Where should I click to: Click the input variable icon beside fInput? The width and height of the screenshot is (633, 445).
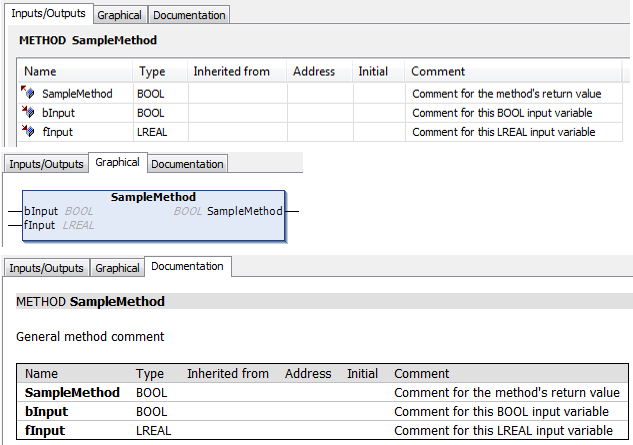[28, 130]
